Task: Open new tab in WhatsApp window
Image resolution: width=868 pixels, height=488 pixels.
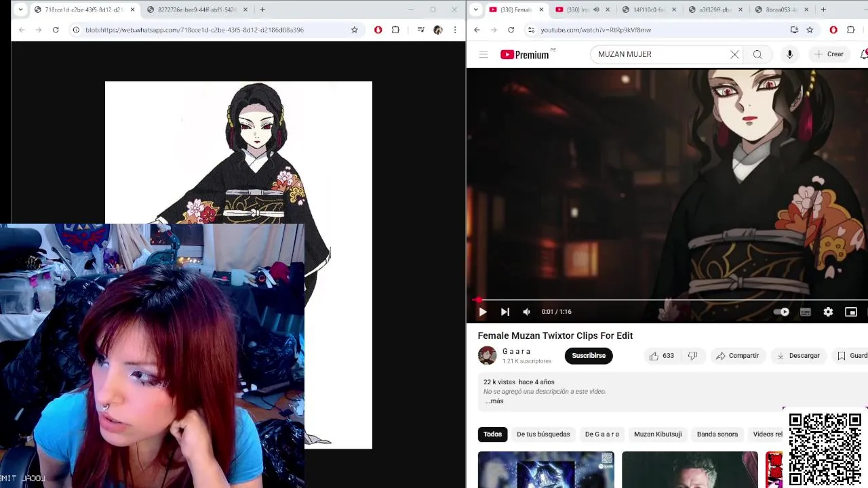Action: coord(262,9)
